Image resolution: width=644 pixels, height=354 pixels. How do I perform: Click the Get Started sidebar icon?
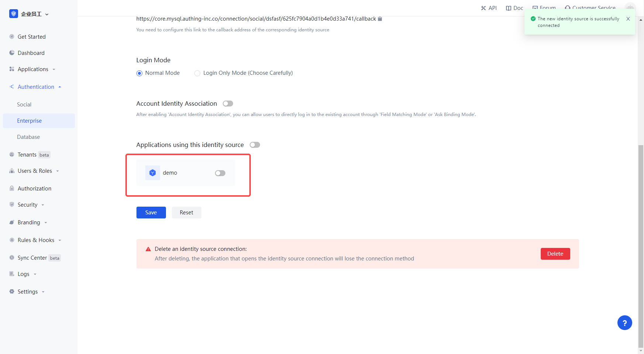[12, 37]
